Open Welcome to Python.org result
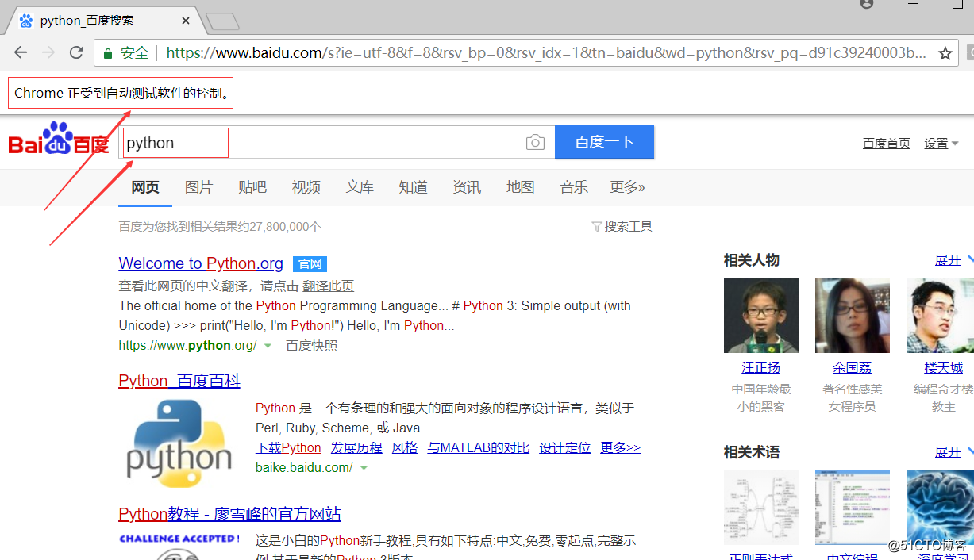Screen dimensions: 974x560 coord(201,263)
